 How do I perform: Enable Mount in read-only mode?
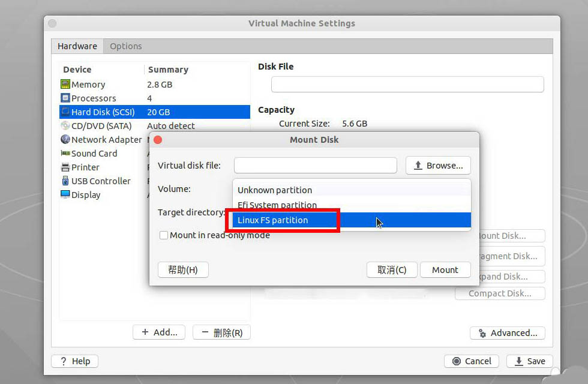click(163, 235)
